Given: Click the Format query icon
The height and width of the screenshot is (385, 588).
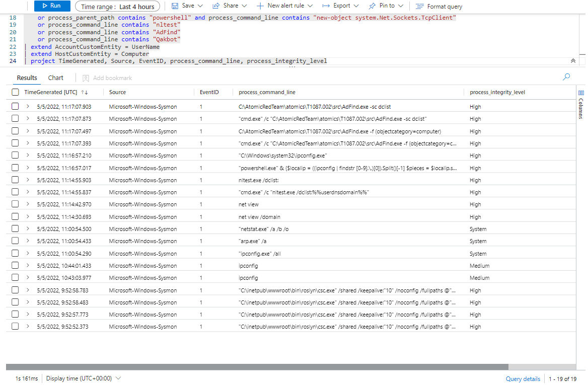Looking at the screenshot, I should pos(419,7).
